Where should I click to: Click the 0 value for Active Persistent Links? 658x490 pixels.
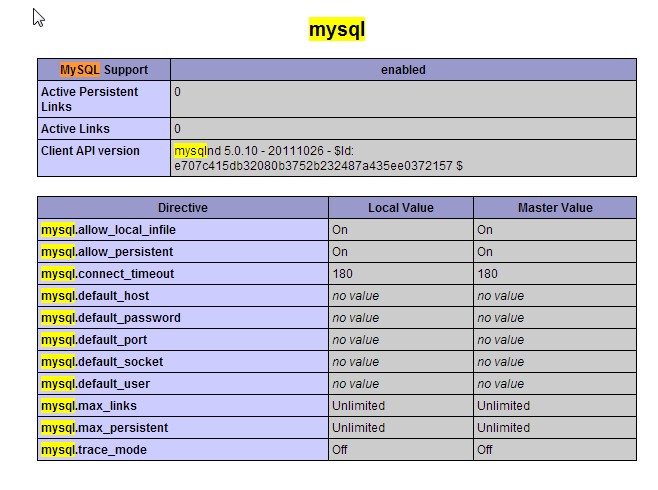pyautogui.click(x=178, y=92)
